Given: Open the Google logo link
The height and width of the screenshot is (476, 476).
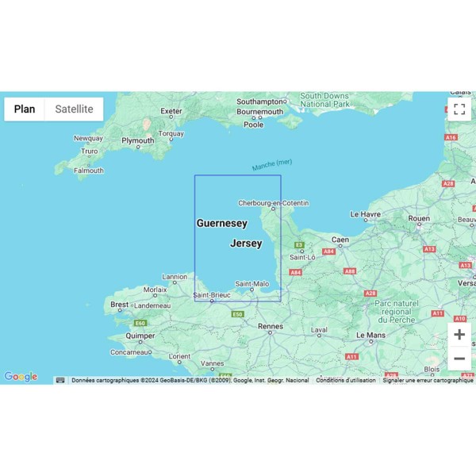Looking at the screenshot, I should 21,376.
